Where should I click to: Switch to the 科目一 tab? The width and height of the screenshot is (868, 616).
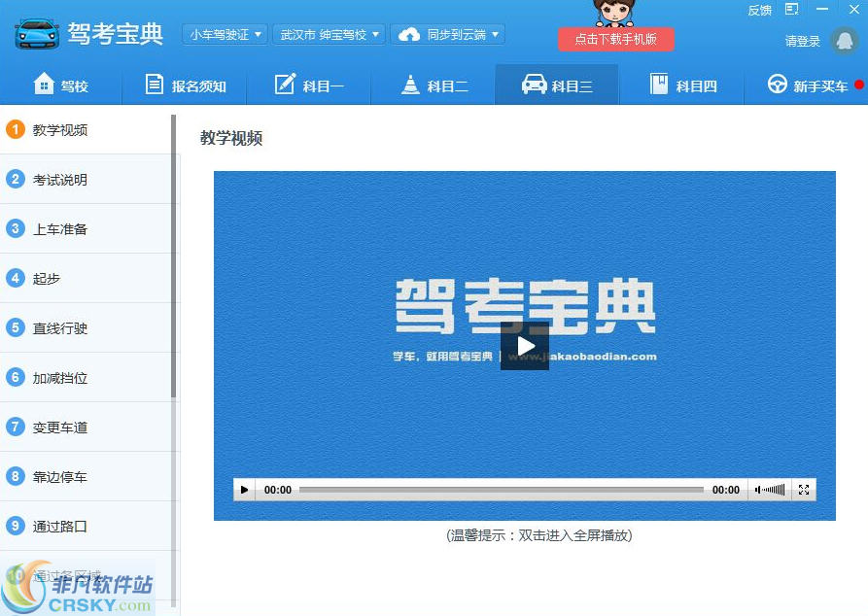click(309, 86)
